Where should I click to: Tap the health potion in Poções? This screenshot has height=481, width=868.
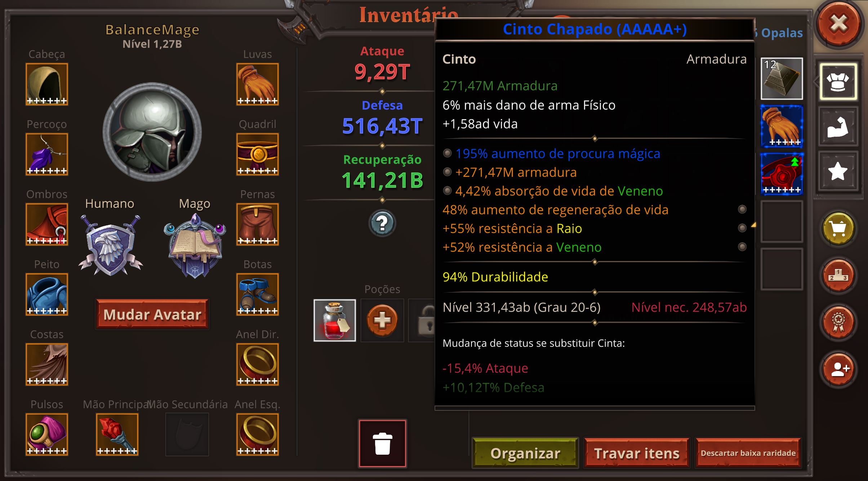click(335, 320)
